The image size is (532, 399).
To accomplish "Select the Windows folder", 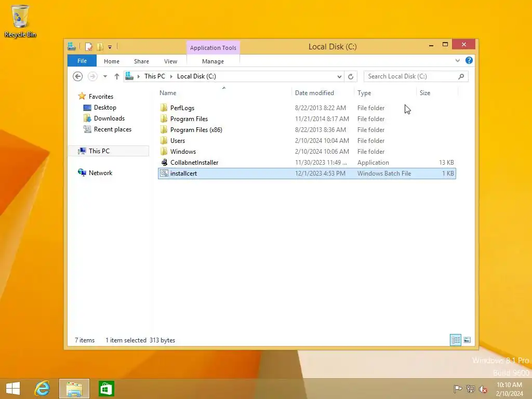I will (307, 151).
